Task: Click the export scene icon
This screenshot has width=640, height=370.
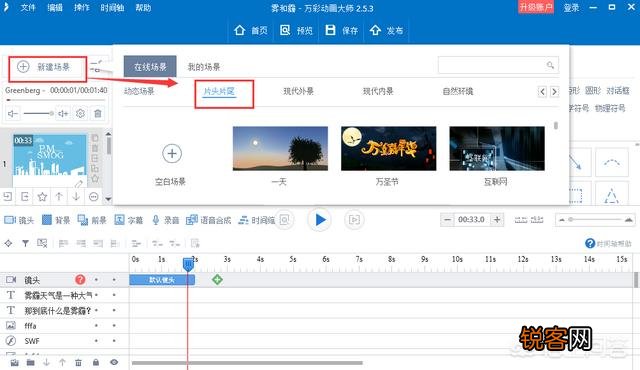Action: (24, 197)
